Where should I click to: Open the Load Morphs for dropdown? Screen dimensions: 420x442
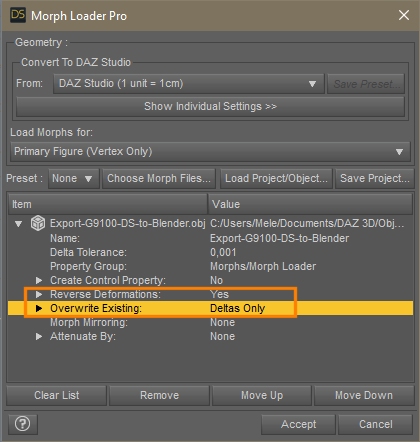coord(210,152)
